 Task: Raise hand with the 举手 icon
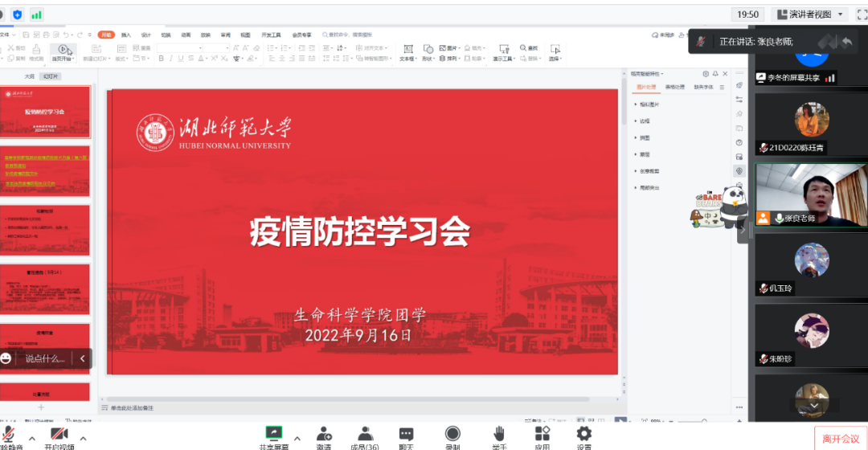pos(499,434)
